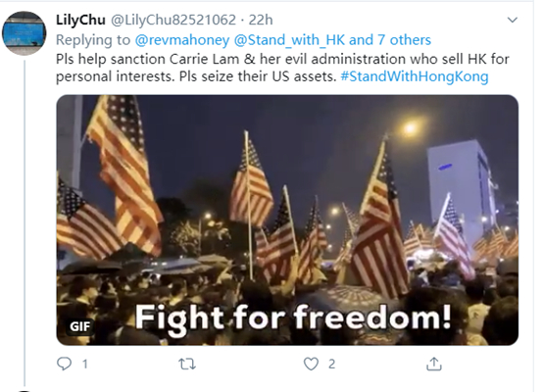View the reply count number 1
This screenshot has height=392, width=543.
85,364
